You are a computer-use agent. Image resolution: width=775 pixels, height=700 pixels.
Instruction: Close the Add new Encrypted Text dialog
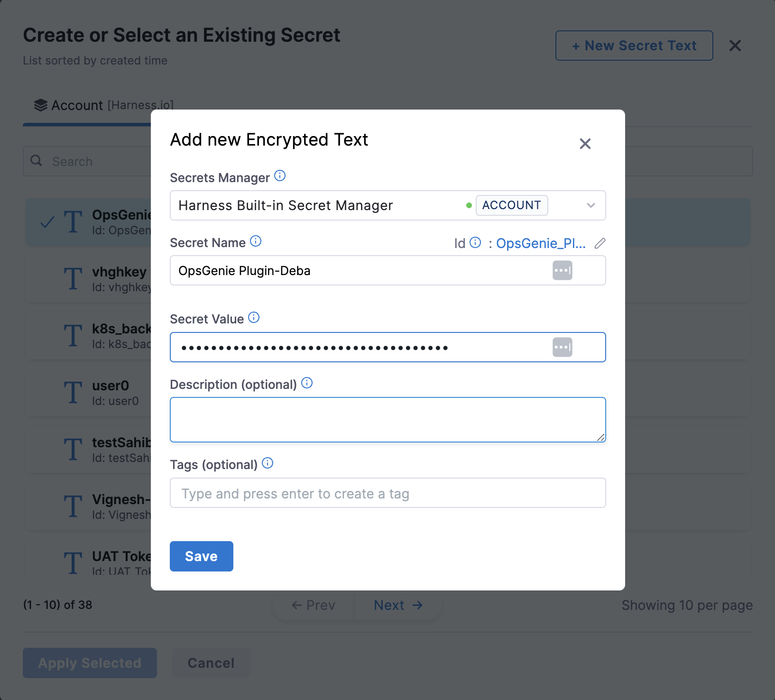(x=585, y=144)
